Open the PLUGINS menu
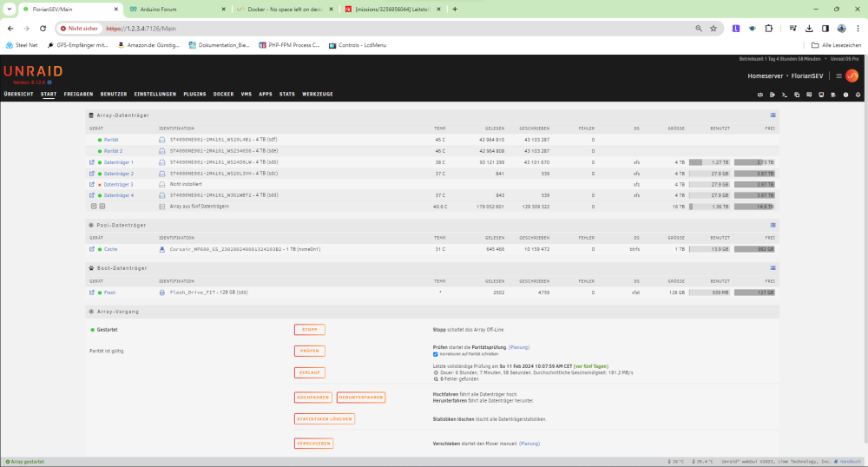This screenshot has height=467, width=868. tap(194, 94)
